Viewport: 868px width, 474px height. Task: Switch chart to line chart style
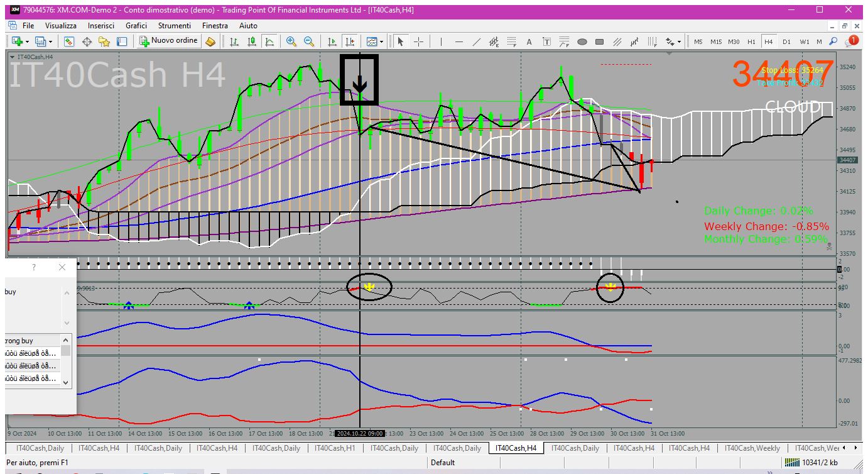(x=269, y=41)
